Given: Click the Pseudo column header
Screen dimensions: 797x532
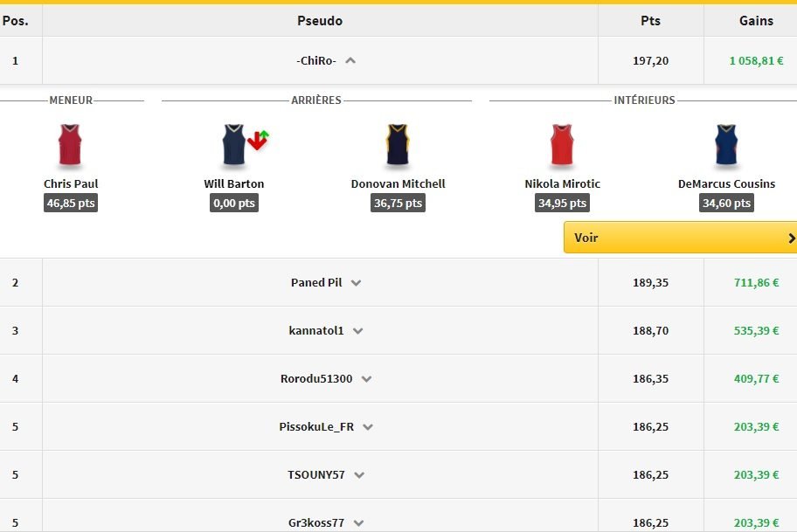Looking at the screenshot, I should pyautogui.click(x=320, y=21).
